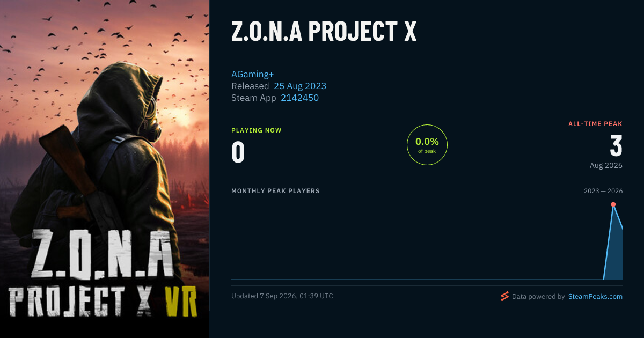Click the playing now count 0
The height and width of the screenshot is (338, 644).
238,152
